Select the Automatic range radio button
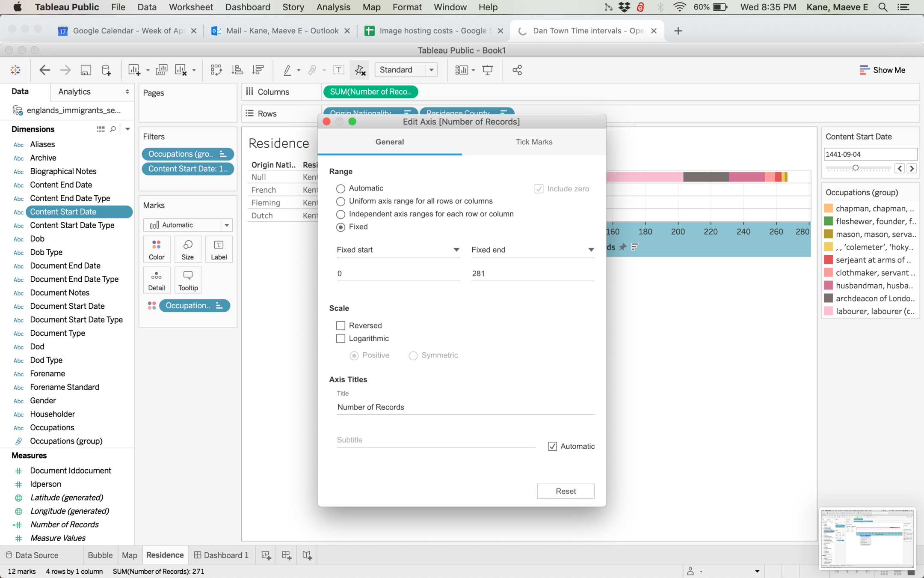This screenshot has height=578, width=924. pos(341,188)
